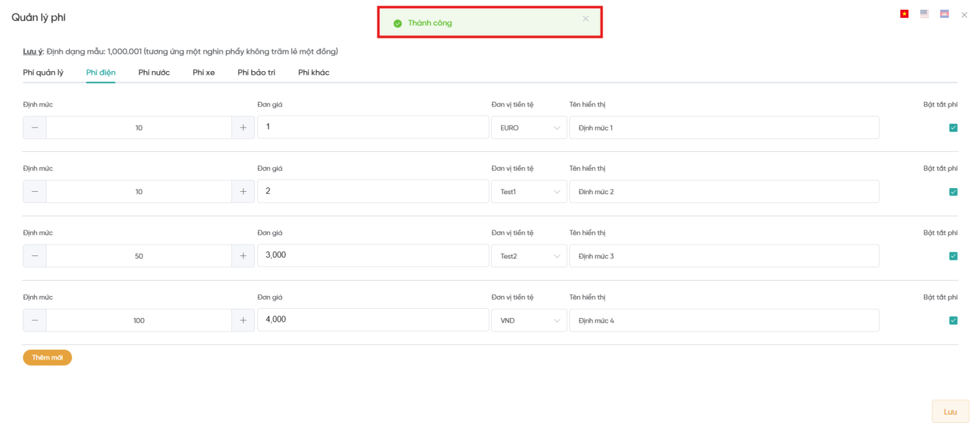
Task: Switch language using the US flag
Action: (x=924, y=14)
